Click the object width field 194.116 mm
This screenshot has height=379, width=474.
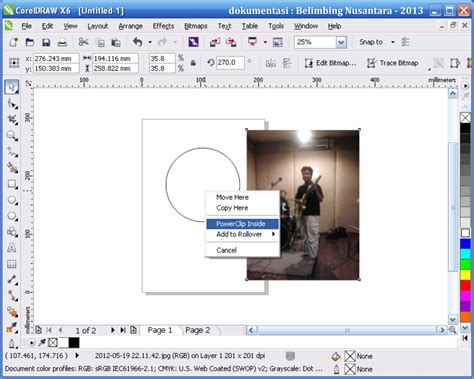point(115,59)
